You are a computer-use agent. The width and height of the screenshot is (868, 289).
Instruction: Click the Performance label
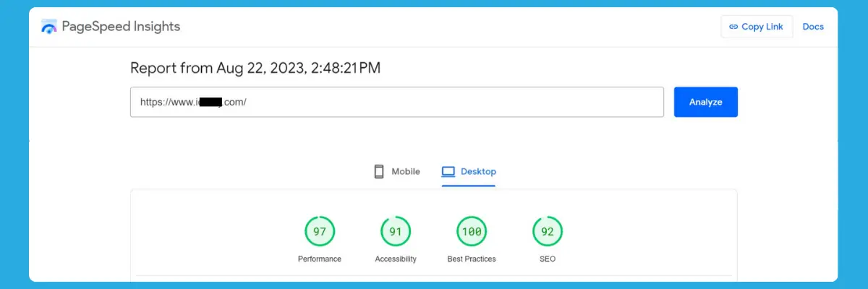(320, 259)
